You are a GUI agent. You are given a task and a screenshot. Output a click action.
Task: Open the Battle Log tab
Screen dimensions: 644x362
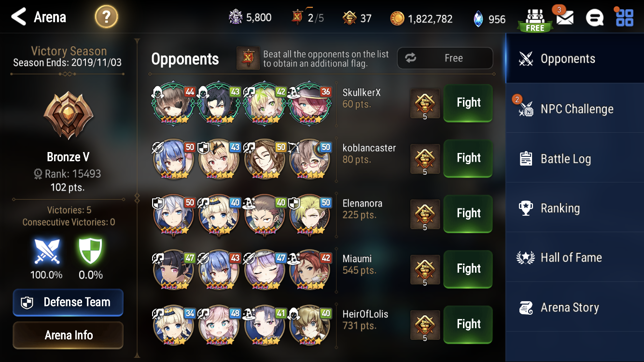[574, 158]
